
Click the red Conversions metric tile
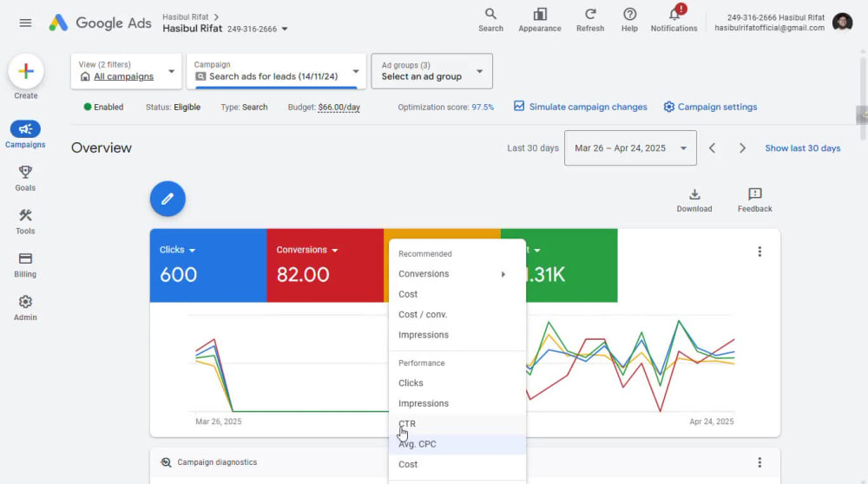[x=325, y=265]
